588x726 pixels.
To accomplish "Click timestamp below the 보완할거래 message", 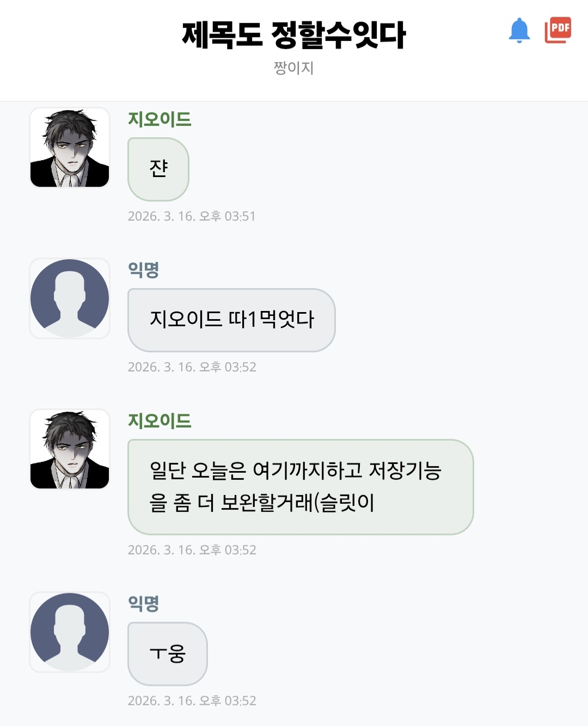I will click(x=192, y=550).
